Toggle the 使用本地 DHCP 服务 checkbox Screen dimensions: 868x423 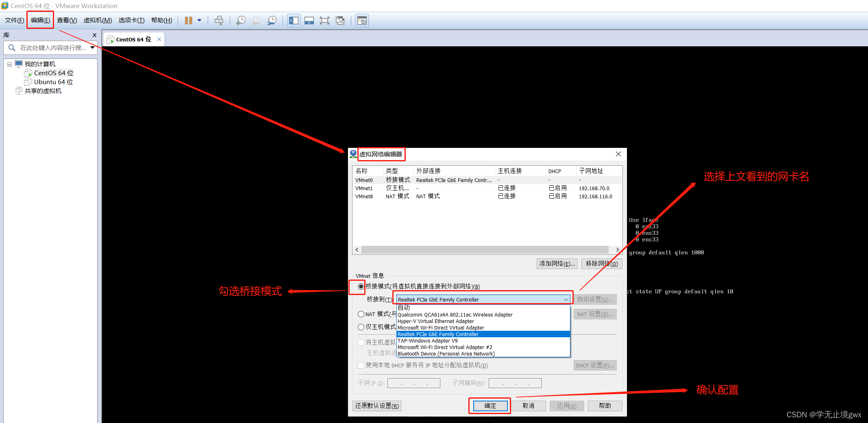click(x=361, y=365)
